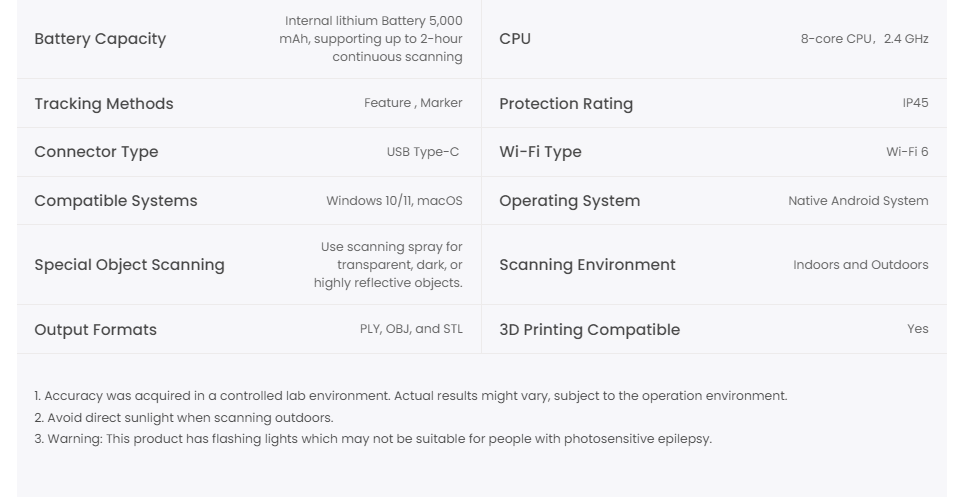964x504 pixels.
Task: Select the internal lithium battery description text
Action: tap(371, 39)
